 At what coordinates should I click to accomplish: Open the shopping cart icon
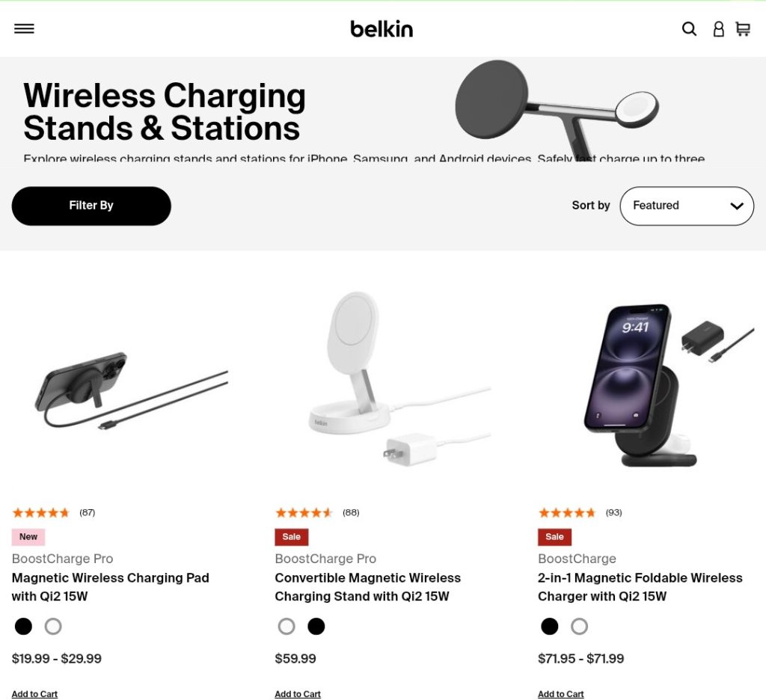[743, 28]
